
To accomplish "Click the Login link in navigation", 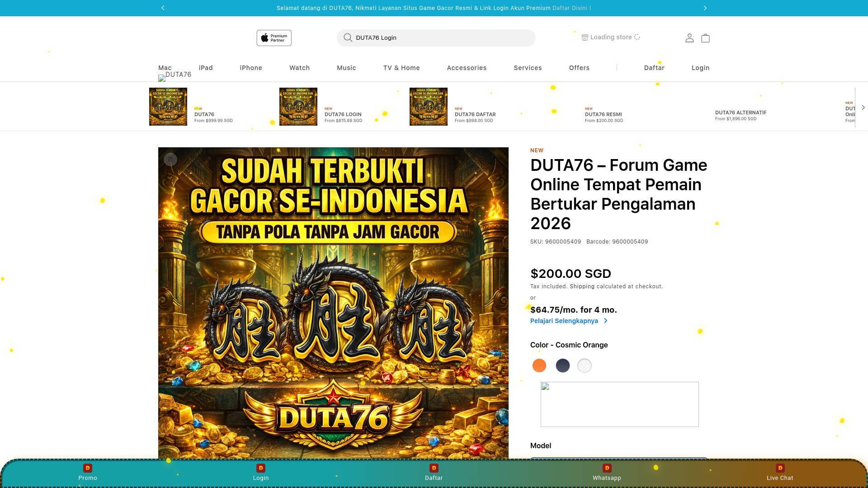I will point(700,68).
